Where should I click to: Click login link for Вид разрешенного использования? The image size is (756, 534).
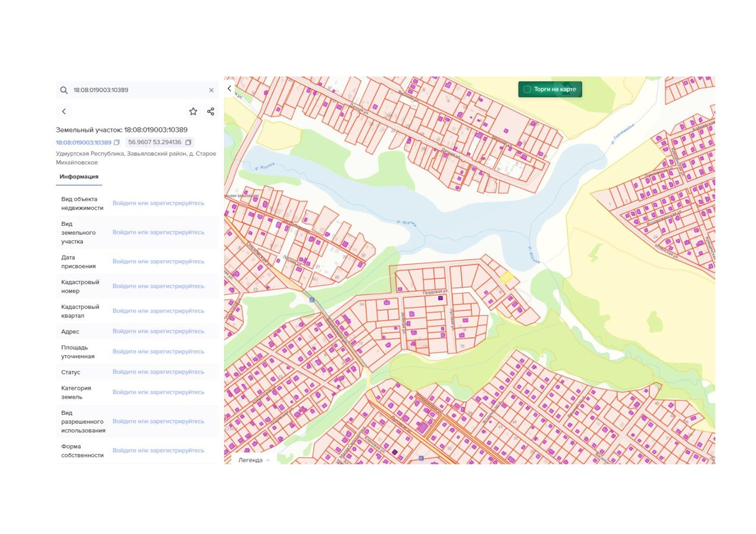(158, 422)
